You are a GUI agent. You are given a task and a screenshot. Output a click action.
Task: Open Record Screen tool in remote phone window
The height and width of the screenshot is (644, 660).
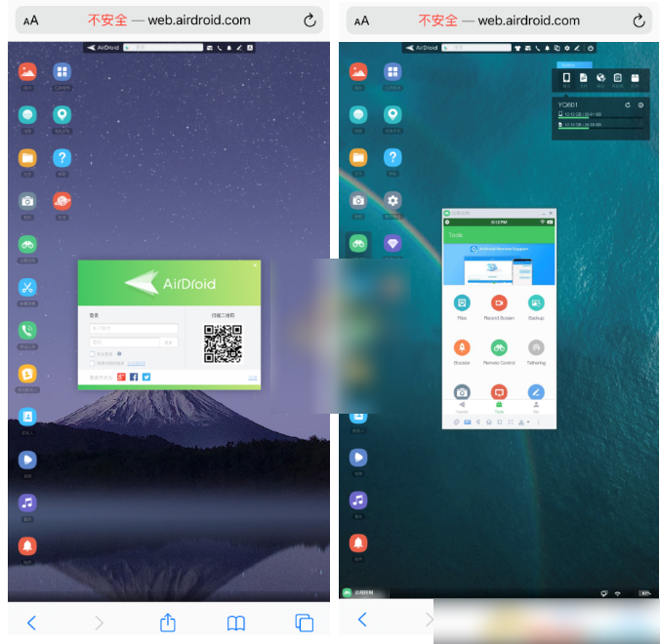(x=499, y=302)
